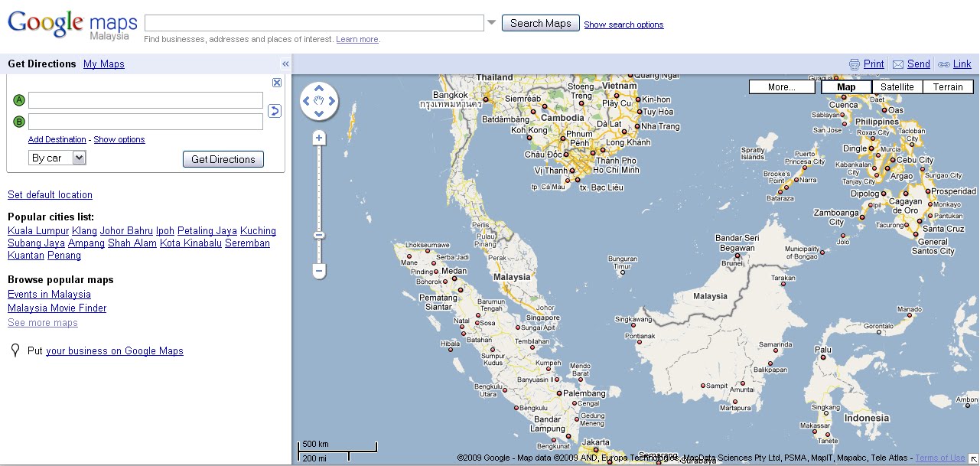Open the My Maps tab

click(104, 64)
